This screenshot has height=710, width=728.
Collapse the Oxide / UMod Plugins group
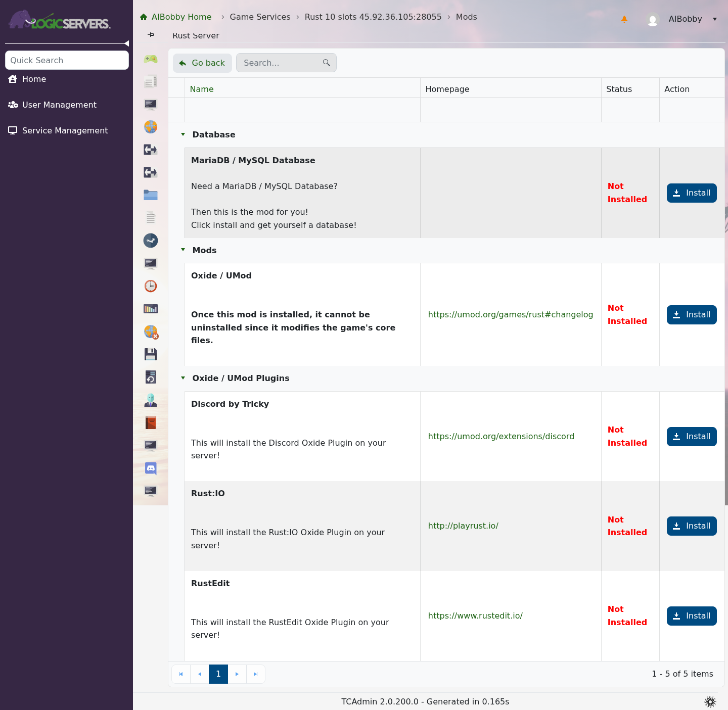coord(183,378)
